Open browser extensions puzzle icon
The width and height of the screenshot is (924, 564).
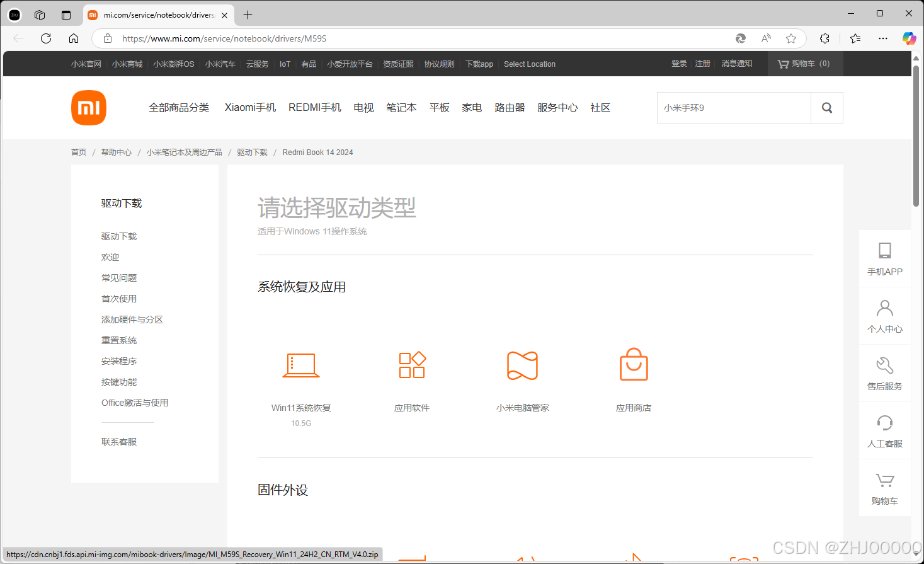[824, 38]
